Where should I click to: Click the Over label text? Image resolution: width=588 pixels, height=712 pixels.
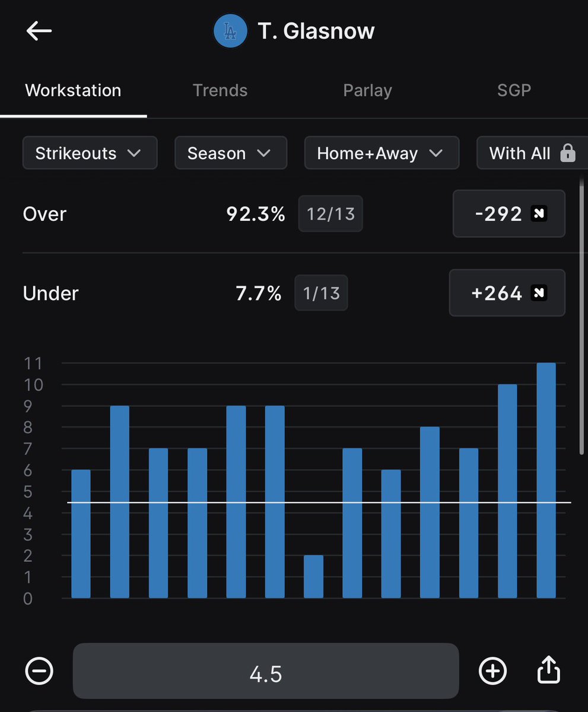45,214
